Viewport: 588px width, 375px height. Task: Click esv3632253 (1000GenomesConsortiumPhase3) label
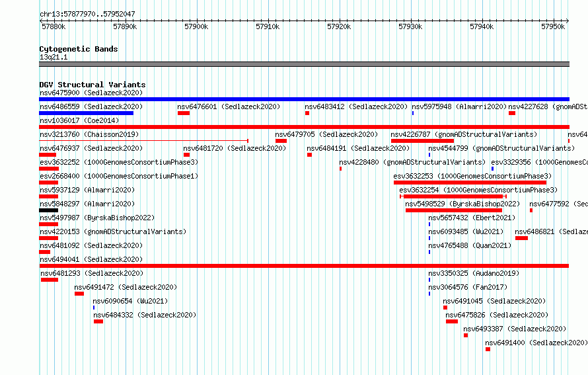coord(472,176)
